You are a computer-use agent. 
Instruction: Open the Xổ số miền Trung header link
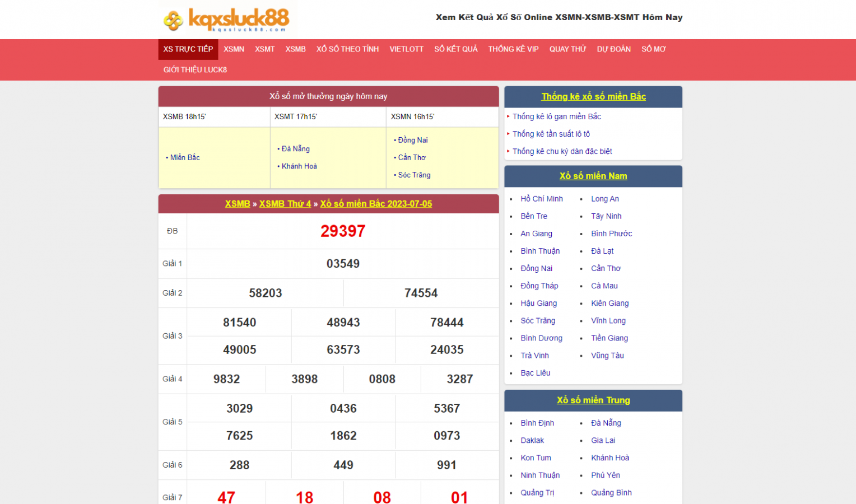[x=593, y=400]
